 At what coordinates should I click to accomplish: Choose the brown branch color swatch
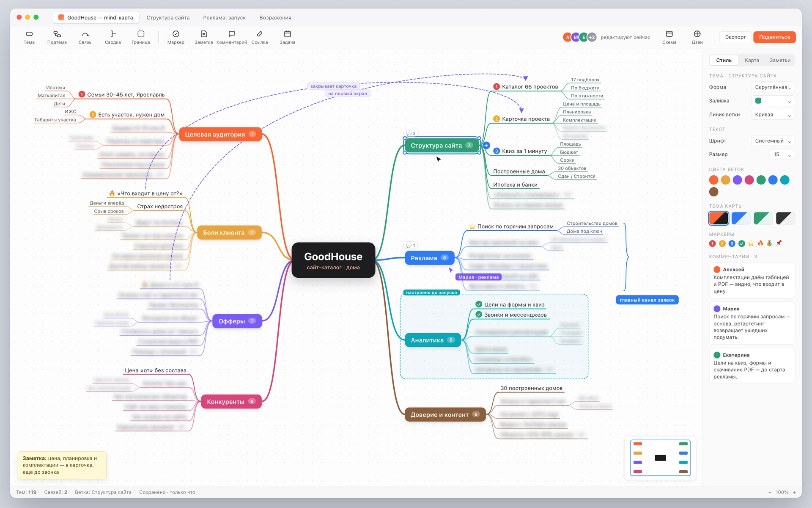click(x=714, y=192)
